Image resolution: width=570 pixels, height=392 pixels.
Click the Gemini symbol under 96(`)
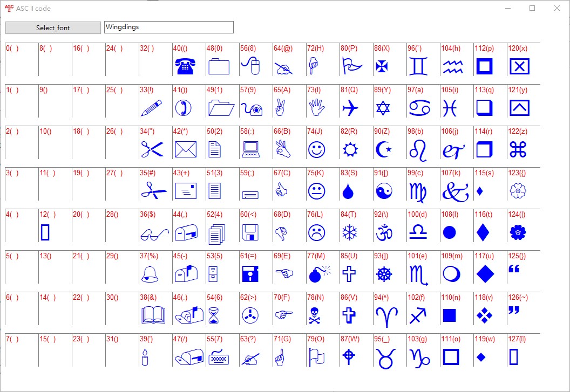pos(418,66)
